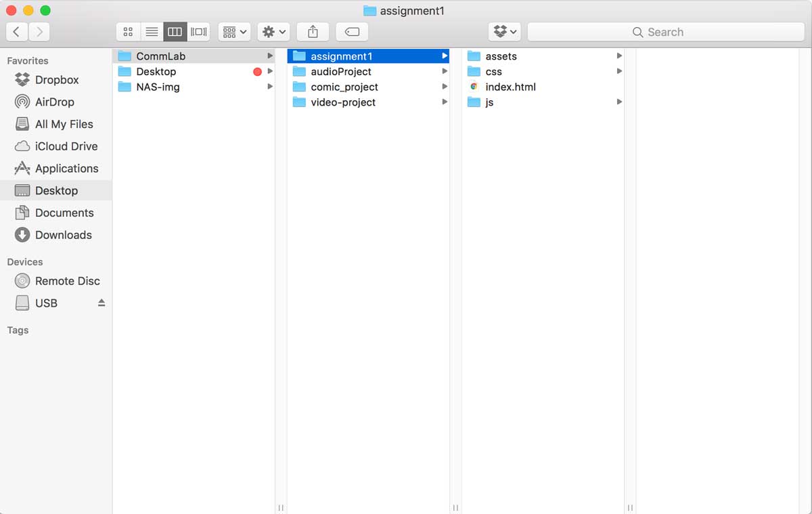Expand the video-project folder arrow
812x514 pixels.
coord(445,102)
